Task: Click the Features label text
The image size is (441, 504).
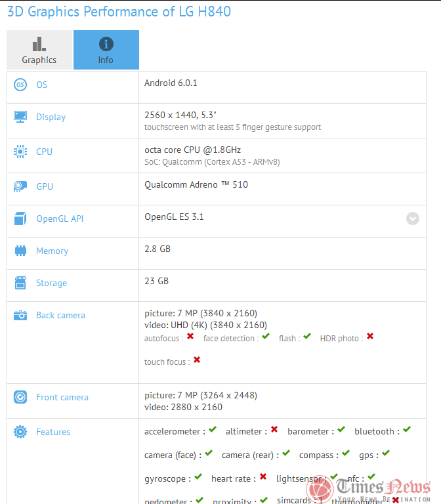Action: 53,432
